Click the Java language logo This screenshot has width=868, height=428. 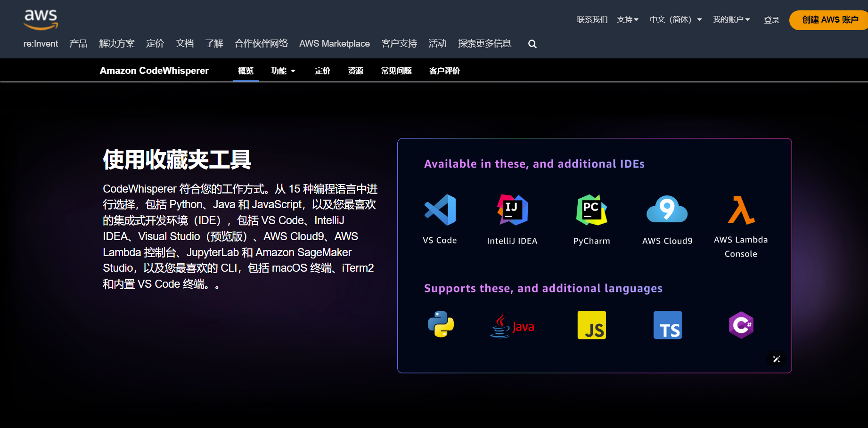pyautogui.click(x=512, y=325)
